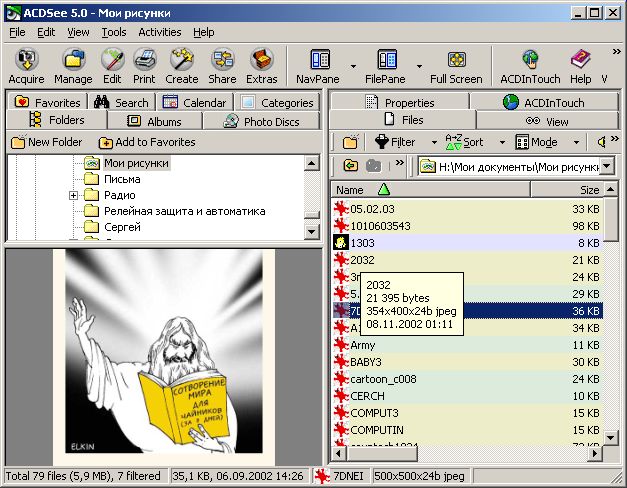Open the NavPane dropdown arrow
This screenshot has width=627, height=488.
(353, 66)
